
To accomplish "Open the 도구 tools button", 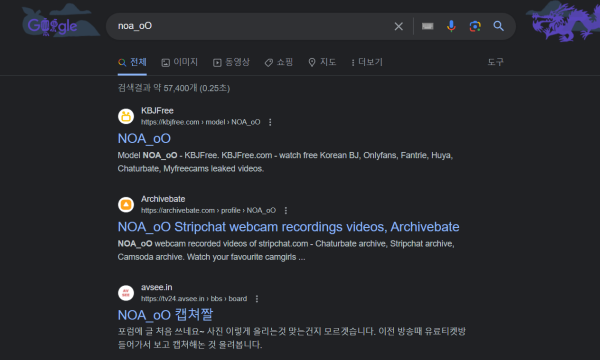I will pyautogui.click(x=496, y=62).
